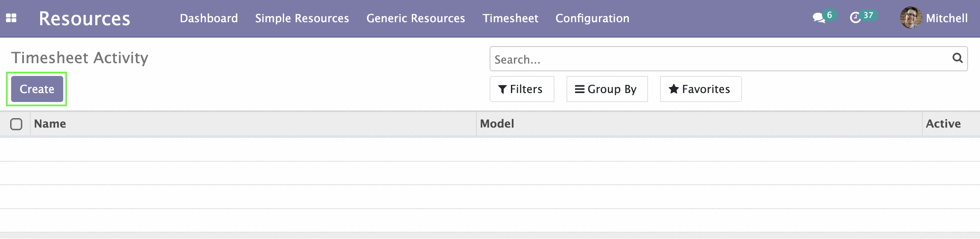Click the funnel icon on Filters
The height and width of the screenshot is (239, 980).
[503, 89]
